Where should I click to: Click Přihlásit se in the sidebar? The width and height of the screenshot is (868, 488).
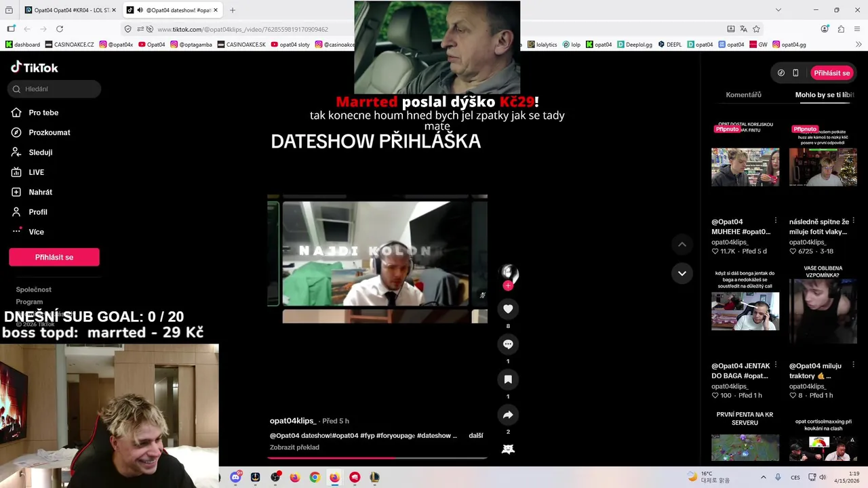[x=54, y=257]
